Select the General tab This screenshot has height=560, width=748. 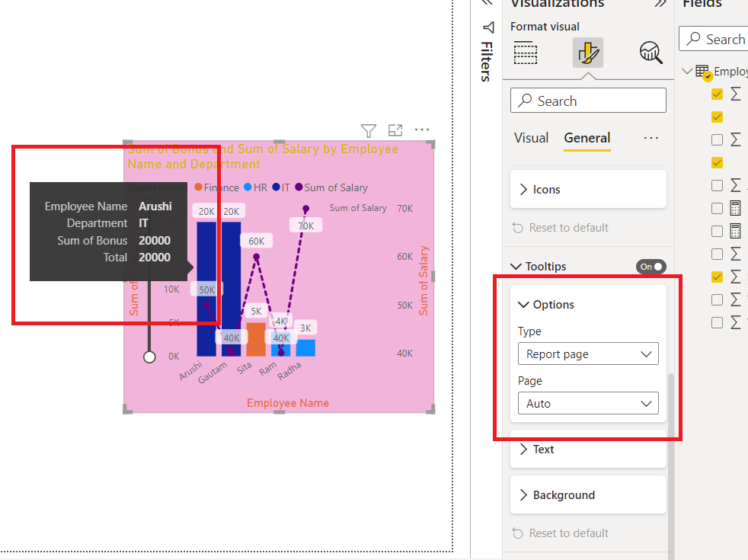pyautogui.click(x=587, y=138)
